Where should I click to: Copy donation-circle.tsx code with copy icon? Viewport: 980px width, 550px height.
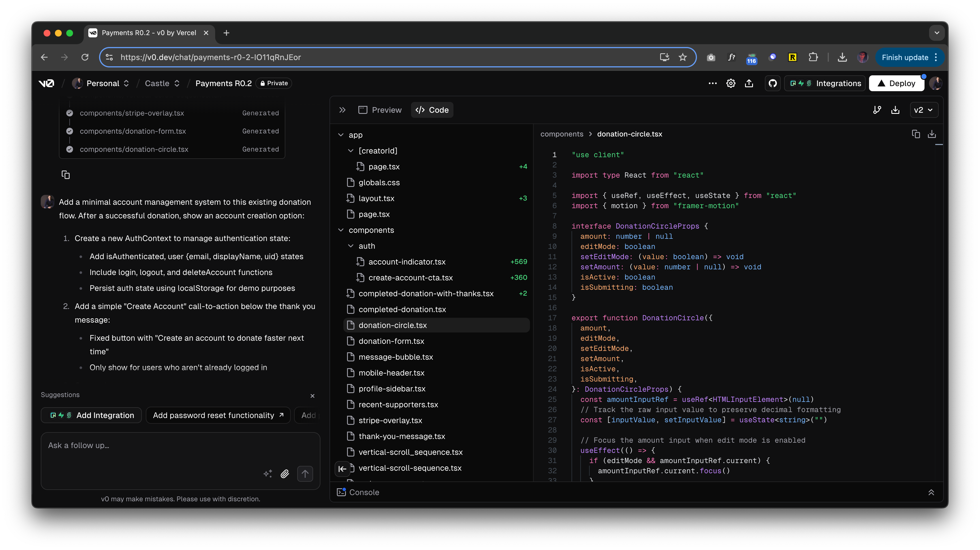916,134
